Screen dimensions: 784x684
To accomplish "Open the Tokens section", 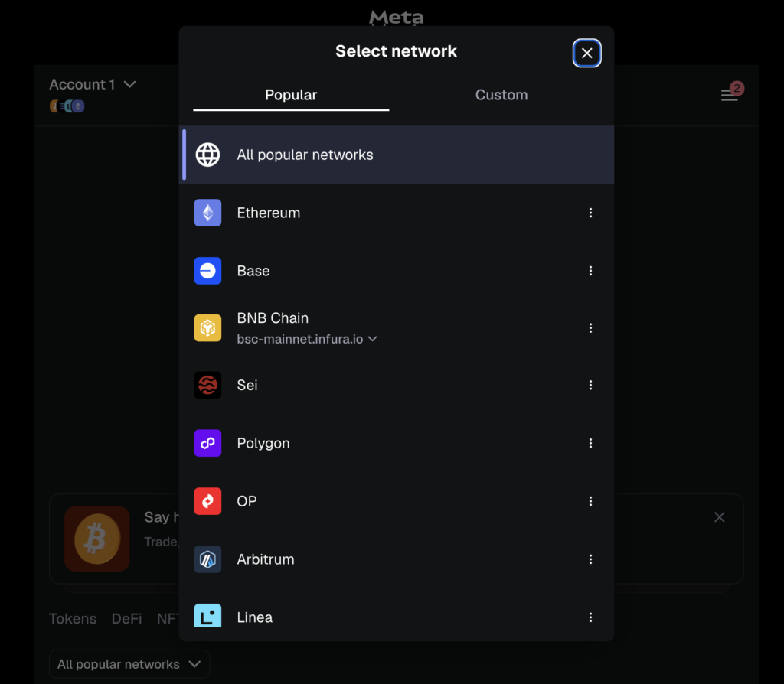I will pos(73,618).
